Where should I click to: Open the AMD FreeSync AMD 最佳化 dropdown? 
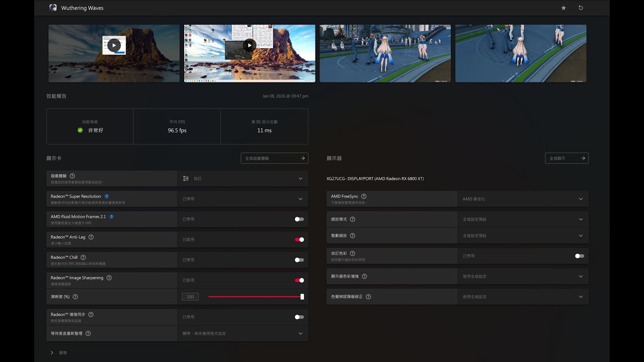point(523,199)
